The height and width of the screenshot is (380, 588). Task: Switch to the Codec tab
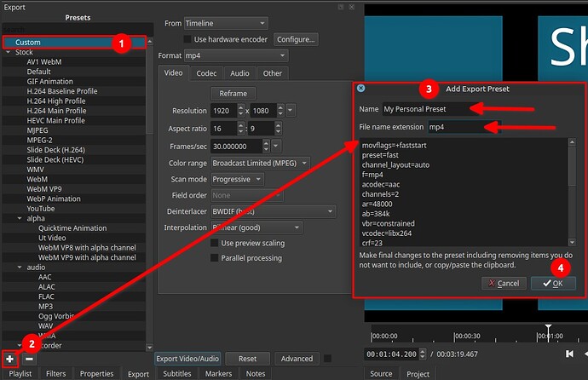[206, 73]
